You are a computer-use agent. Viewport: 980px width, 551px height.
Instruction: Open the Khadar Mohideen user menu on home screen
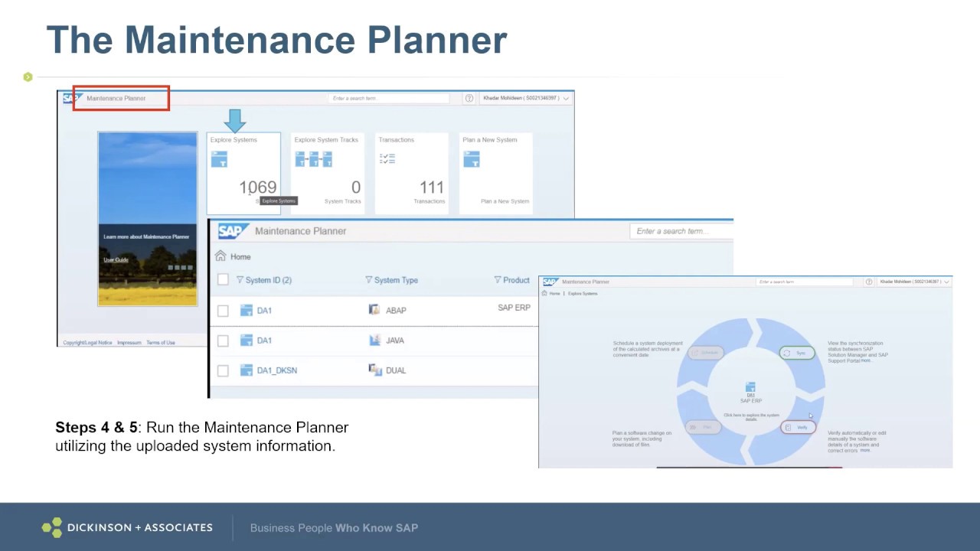click(x=526, y=98)
